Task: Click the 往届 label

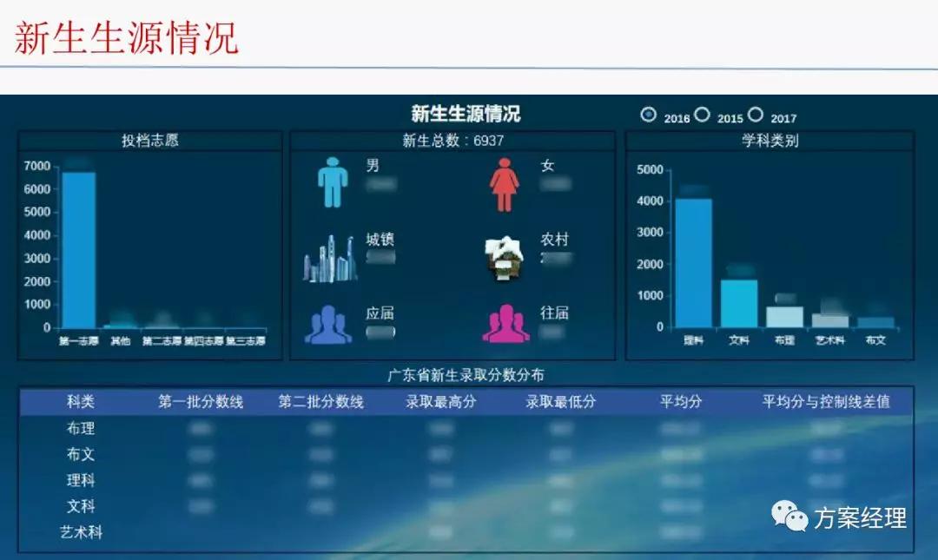Action: (x=554, y=313)
